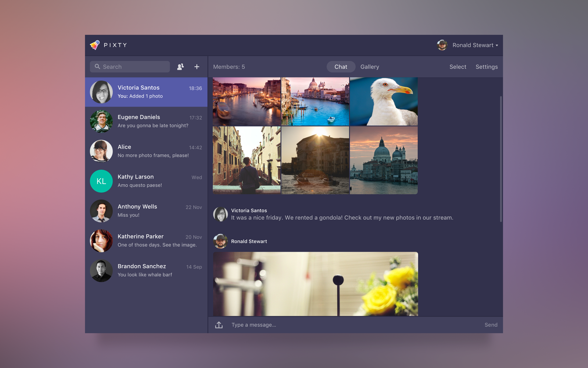
Task: Click Alice's avatar
Action: pyautogui.click(x=101, y=151)
